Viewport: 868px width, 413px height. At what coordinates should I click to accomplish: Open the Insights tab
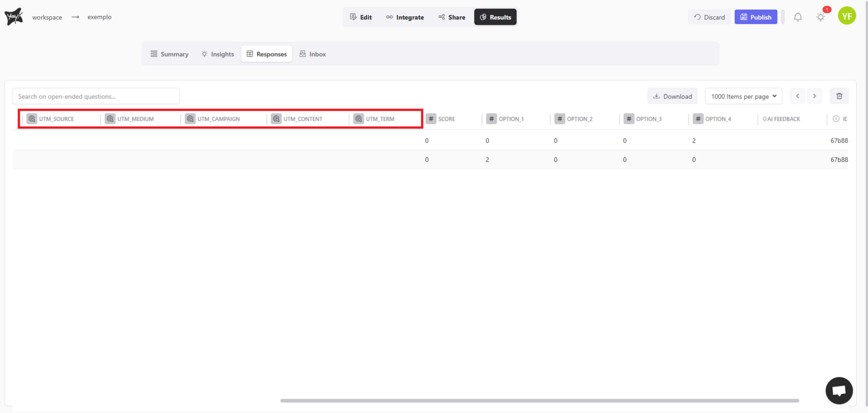(x=218, y=54)
